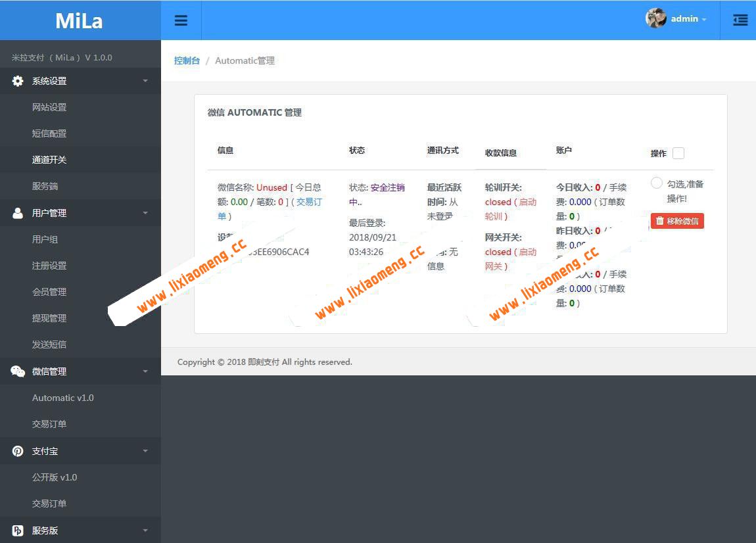Select the 勾选准备操作 radio button
This screenshot has width=756, height=543.
657,183
